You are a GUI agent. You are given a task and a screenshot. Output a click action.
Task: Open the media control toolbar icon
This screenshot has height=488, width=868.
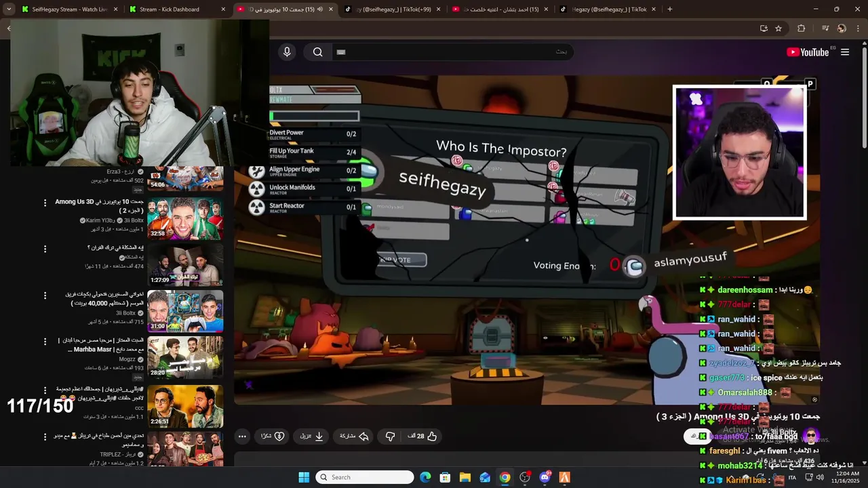point(825,28)
